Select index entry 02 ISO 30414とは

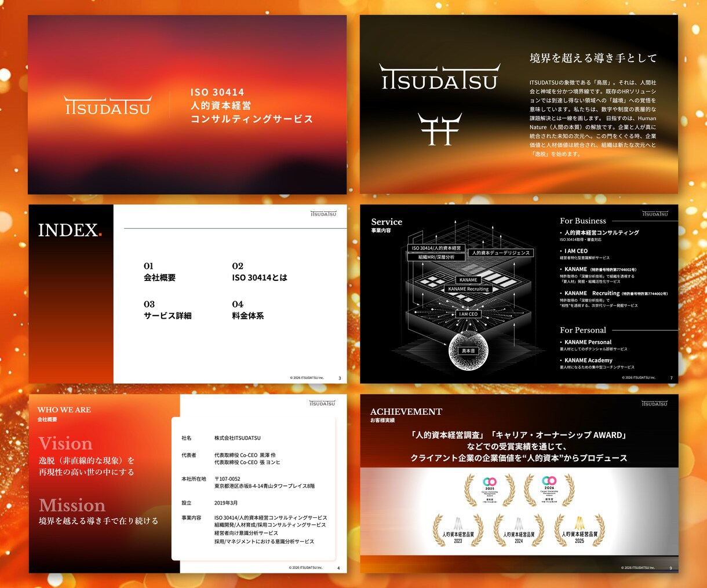pos(260,272)
